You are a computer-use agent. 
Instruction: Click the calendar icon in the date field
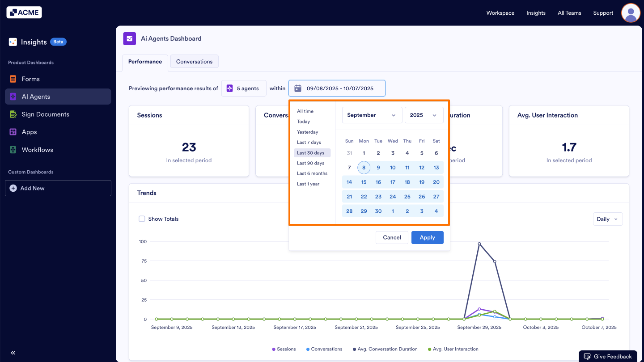[x=297, y=88]
